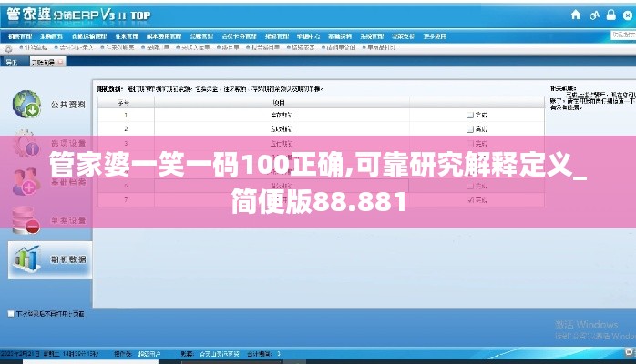The image size is (636, 364).
Task: Click row number 2 in the table
Action: tap(126, 129)
